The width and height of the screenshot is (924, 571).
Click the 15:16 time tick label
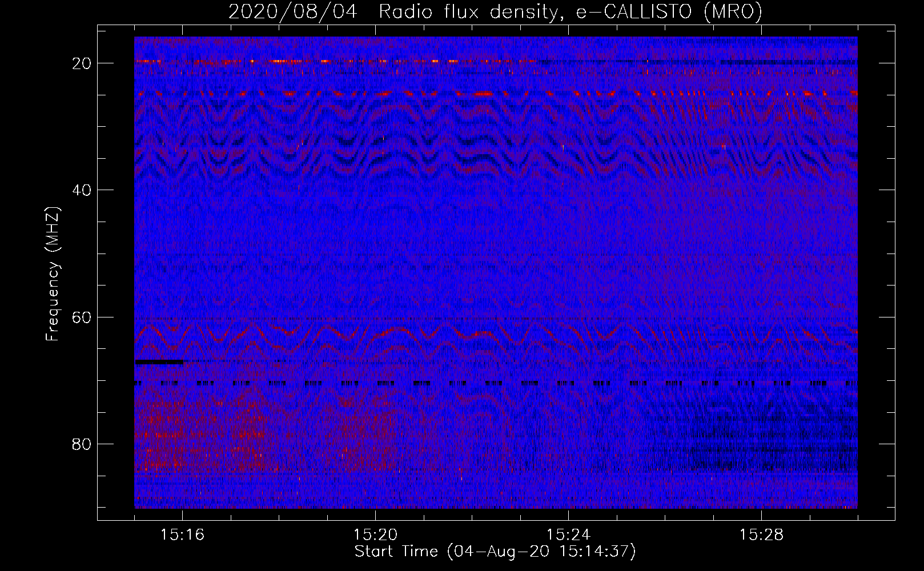[182, 535]
